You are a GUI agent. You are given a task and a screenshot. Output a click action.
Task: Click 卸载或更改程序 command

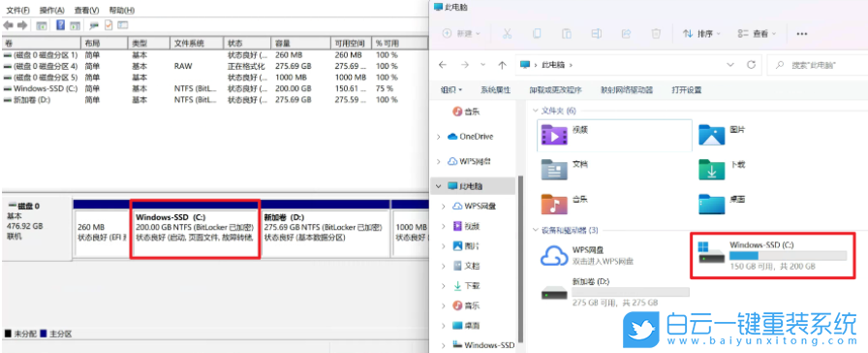pyautogui.click(x=555, y=90)
